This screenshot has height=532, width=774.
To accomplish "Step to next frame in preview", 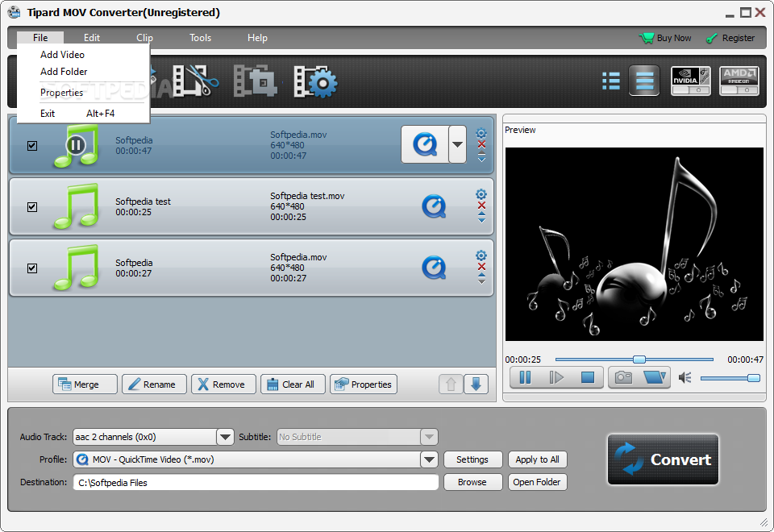I will (556, 377).
